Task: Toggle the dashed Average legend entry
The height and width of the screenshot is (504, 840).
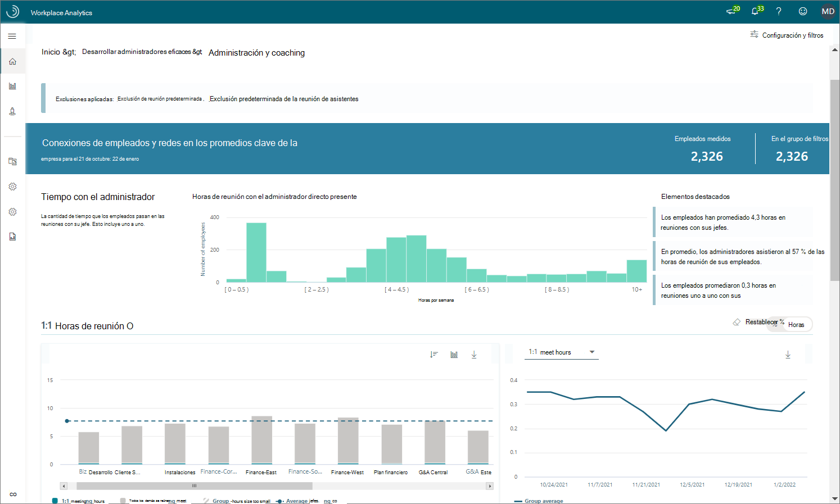Action: [x=297, y=501]
